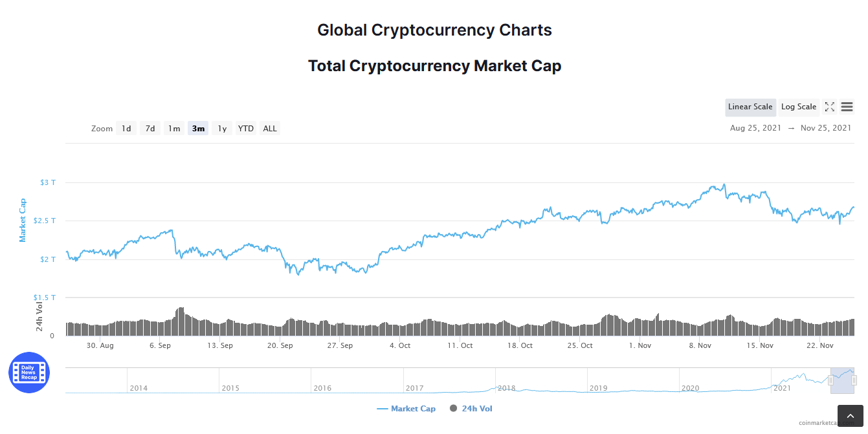868x434 pixels.
Task: Click the navigator right range handle
Action: pos(854,380)
